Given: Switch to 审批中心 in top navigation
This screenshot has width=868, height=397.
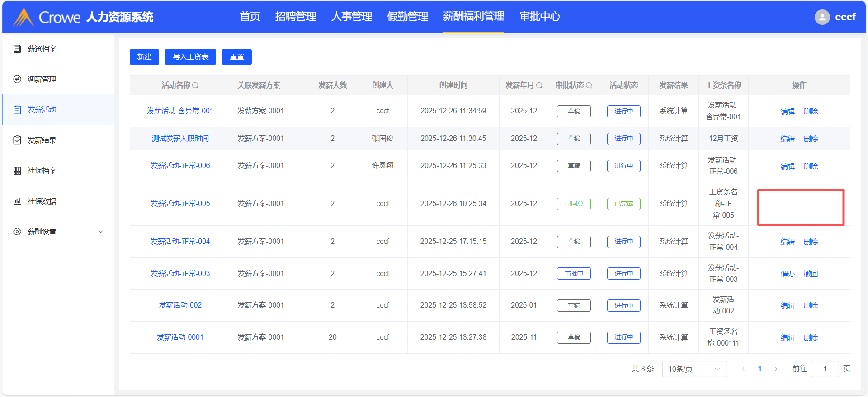Looking at the screenshot, I should [540, 17].
